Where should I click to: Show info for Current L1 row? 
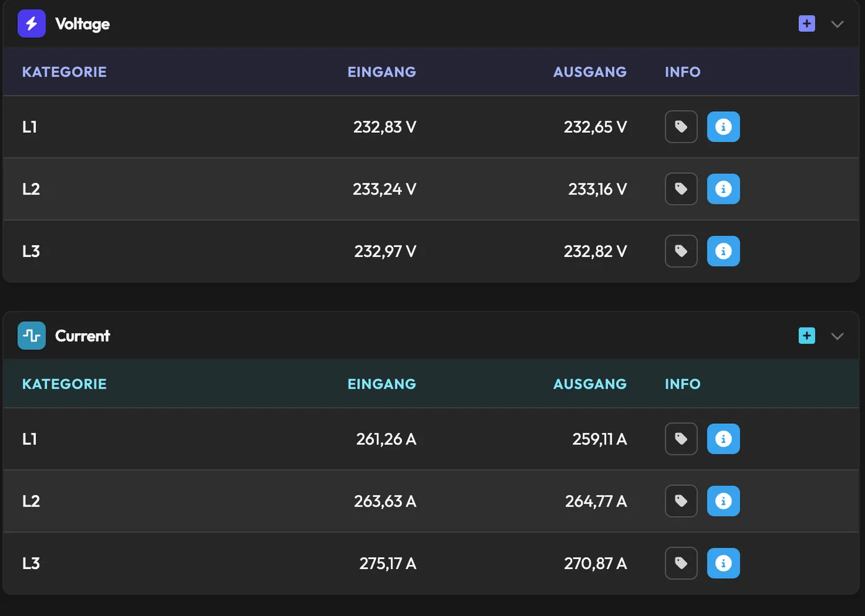click(x=724, y=439)
